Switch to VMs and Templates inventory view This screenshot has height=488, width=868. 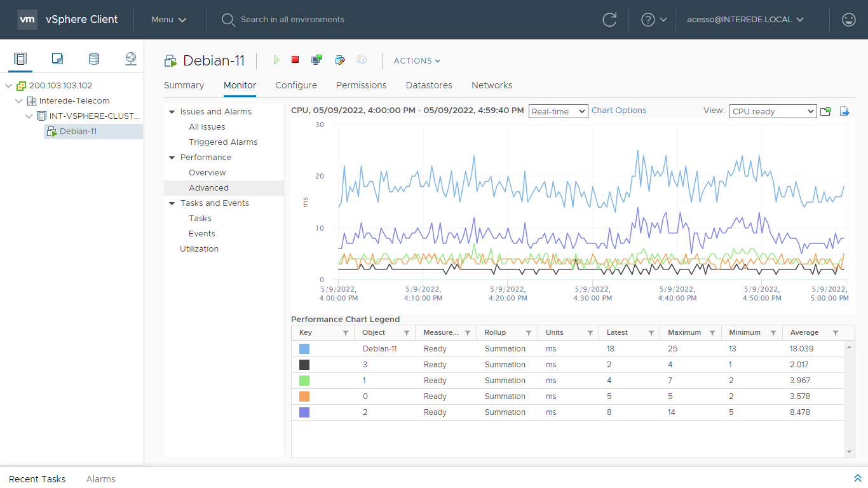click(57, 59)
